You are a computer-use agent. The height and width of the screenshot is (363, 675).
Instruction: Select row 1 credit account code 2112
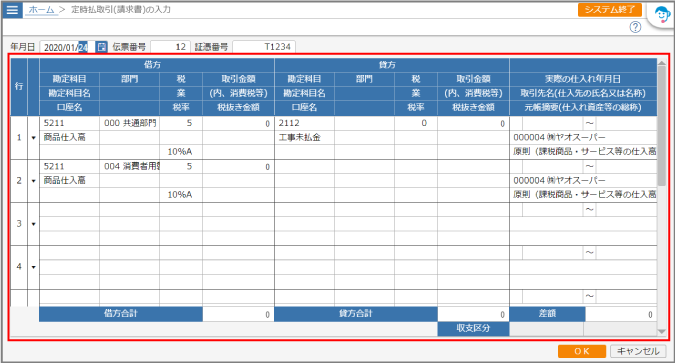(304, 123)
